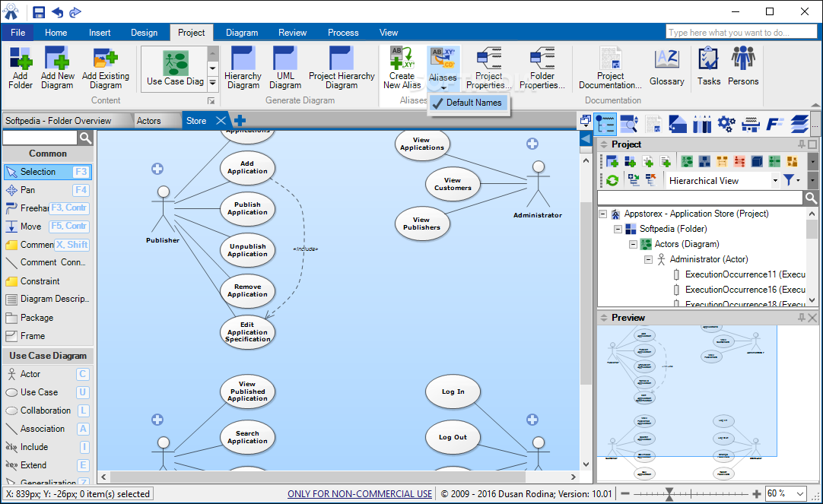
Task: Click the Expand All tree icon
Action: pos(634,181)
